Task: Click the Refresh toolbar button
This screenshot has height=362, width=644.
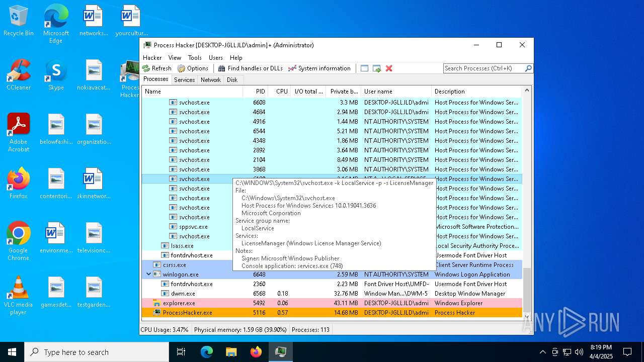Action: (157, 68)
